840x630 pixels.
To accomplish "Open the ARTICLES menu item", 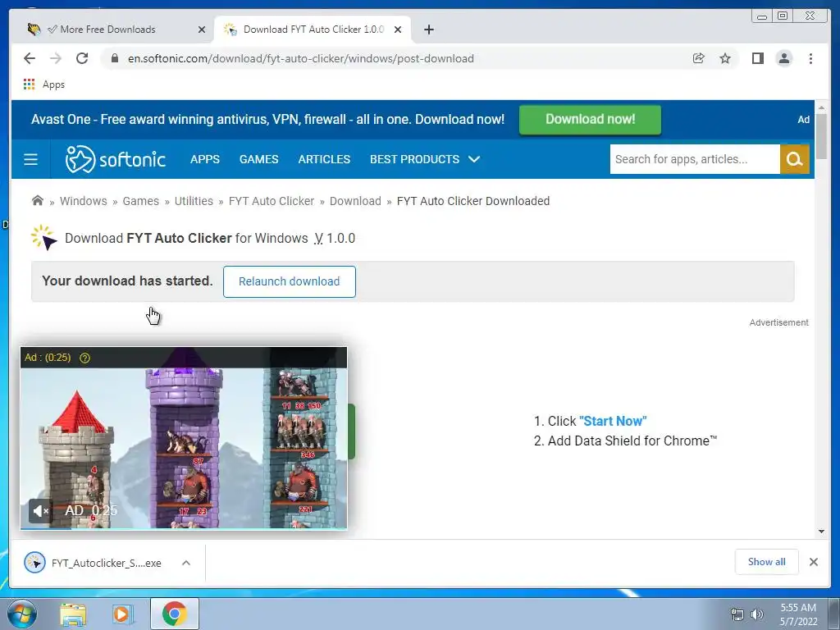I will (324, 159).
